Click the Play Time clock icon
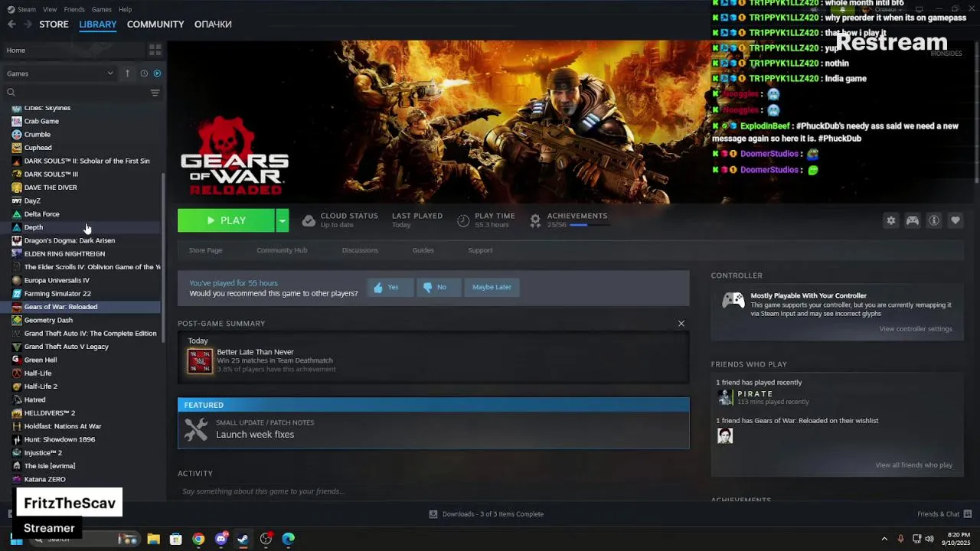Viewport: 980px width, 551px height. tap(463, 220)
